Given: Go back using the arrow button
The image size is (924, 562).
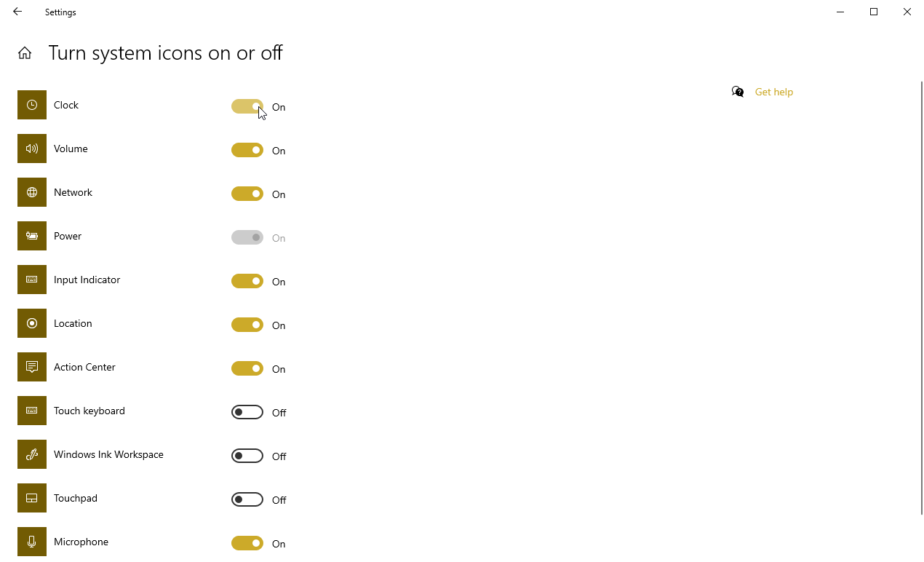Looking at the screenshot, I should [x=17, y=12].
